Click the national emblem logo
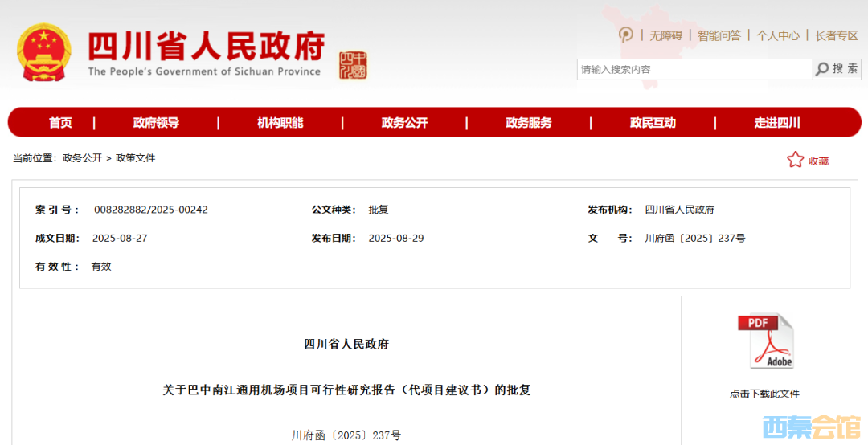Viewport: 868px width, 445px height. [43, 52]
